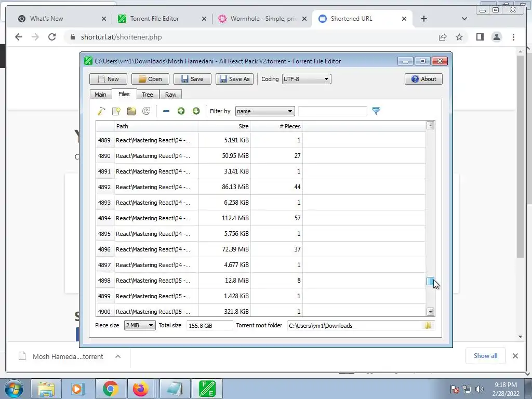
Task: Move item down with green down arrow
Action: pyautogui.click(x=196, y=111)
